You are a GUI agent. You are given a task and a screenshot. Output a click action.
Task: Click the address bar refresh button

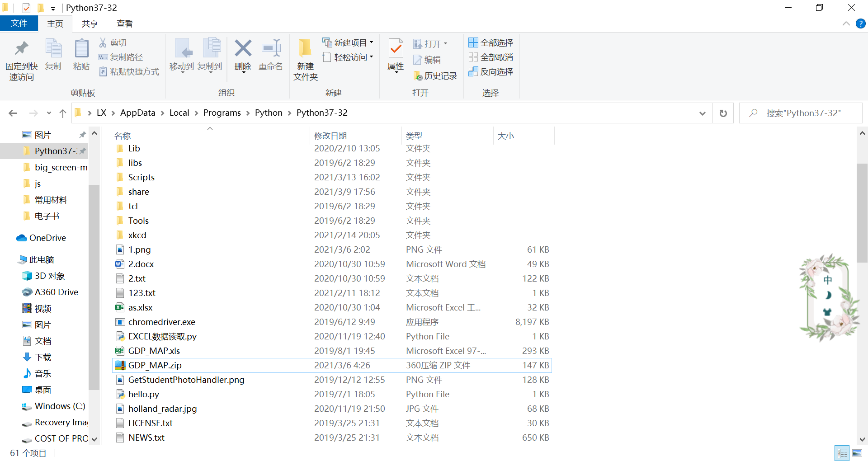(x=723, y=113)
